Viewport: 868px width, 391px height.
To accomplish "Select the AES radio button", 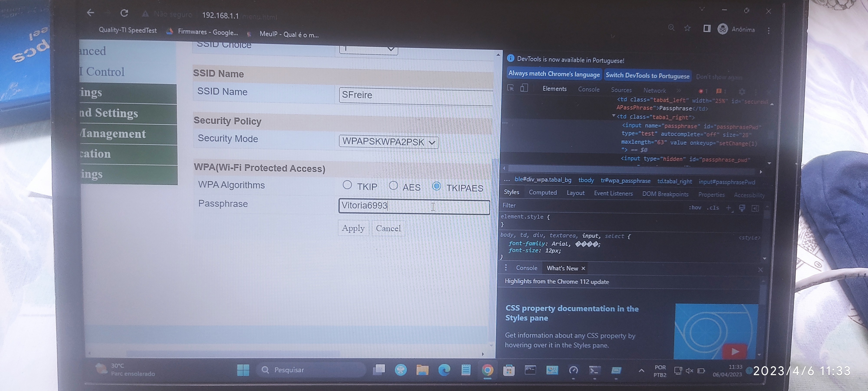I will click(393, 186).
